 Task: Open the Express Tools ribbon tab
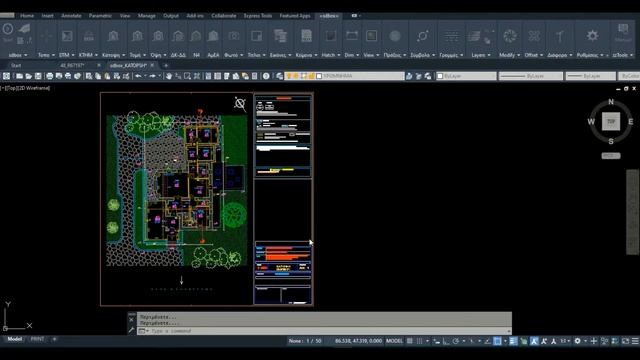pyautogui.click(x=258, y=16)
